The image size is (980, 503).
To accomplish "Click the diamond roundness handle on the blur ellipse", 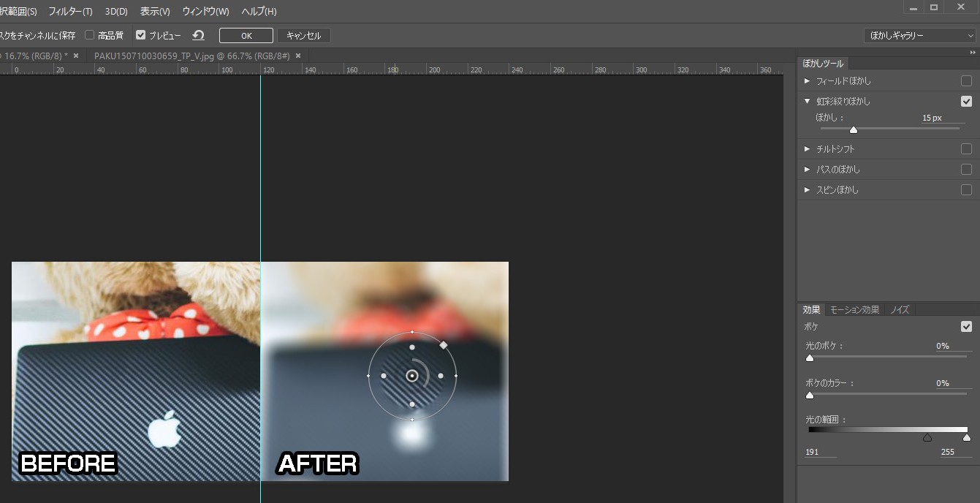I will pos(443,344).
